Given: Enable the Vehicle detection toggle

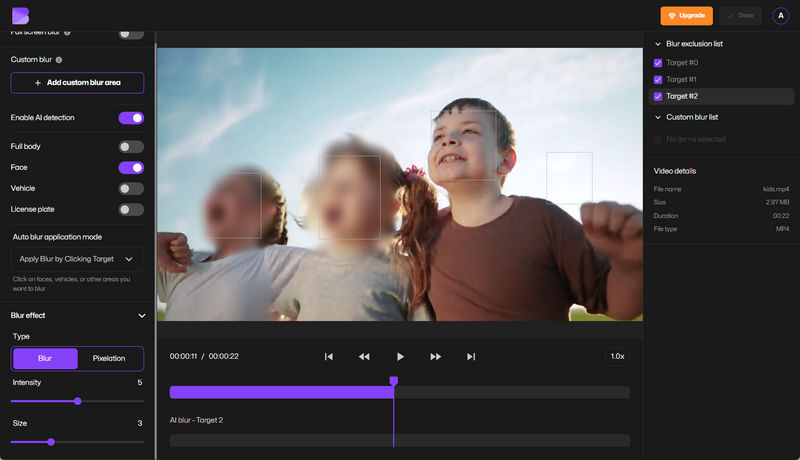Looking at the screenshot, I should pyautogui.click(x=131, y=189).
